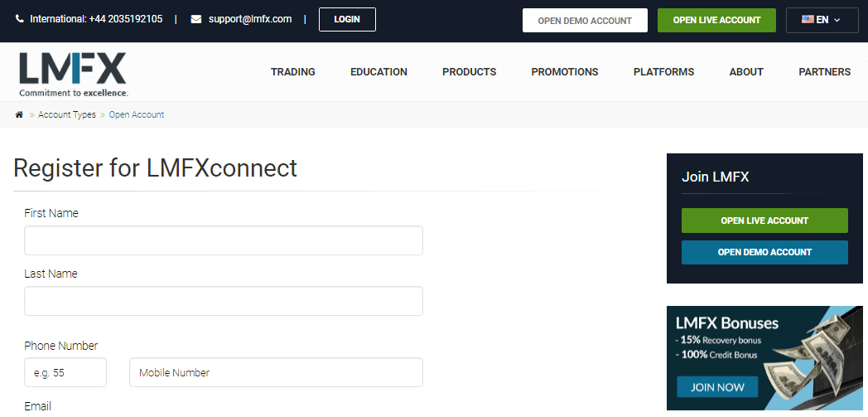Click the phone icon beside the international number
868x417 pixels.
[20, 19]
